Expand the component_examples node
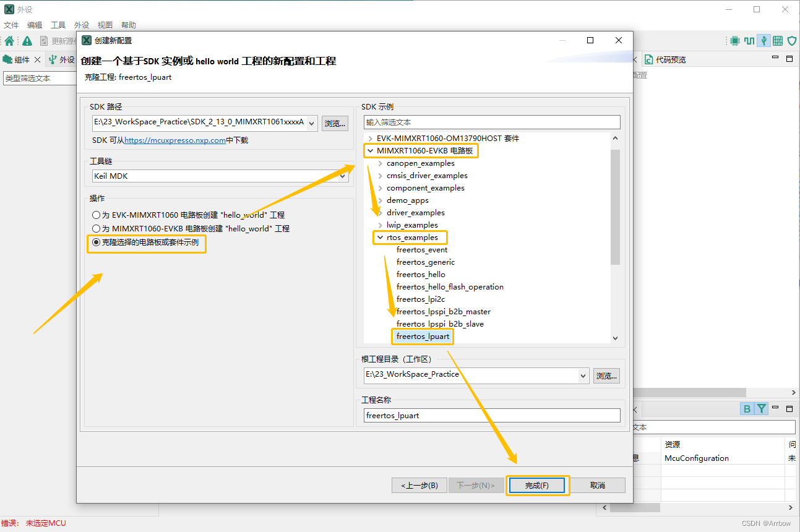The height and width of the screenshot is (532, 800). point(380,188)
